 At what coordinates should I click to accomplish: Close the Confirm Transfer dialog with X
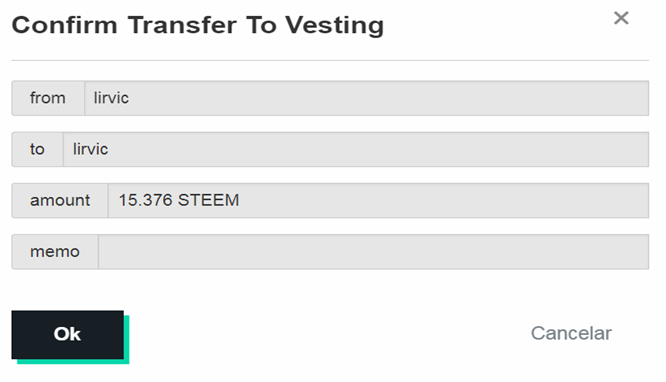[x=621, y=18]
